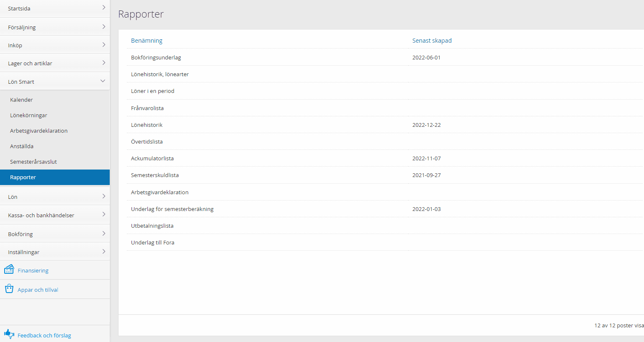Open Lönekörningar in the sidebar
The image size is (644, 342).
pos(28,115)
